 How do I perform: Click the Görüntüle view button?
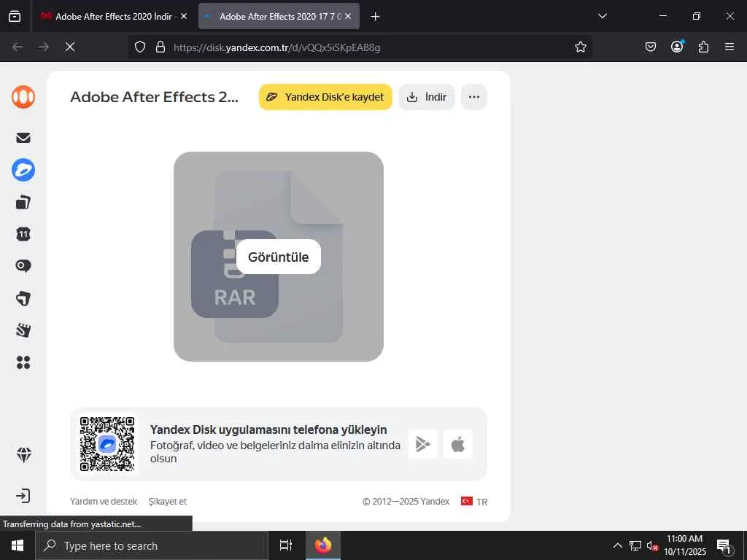[x=278, y=257]
